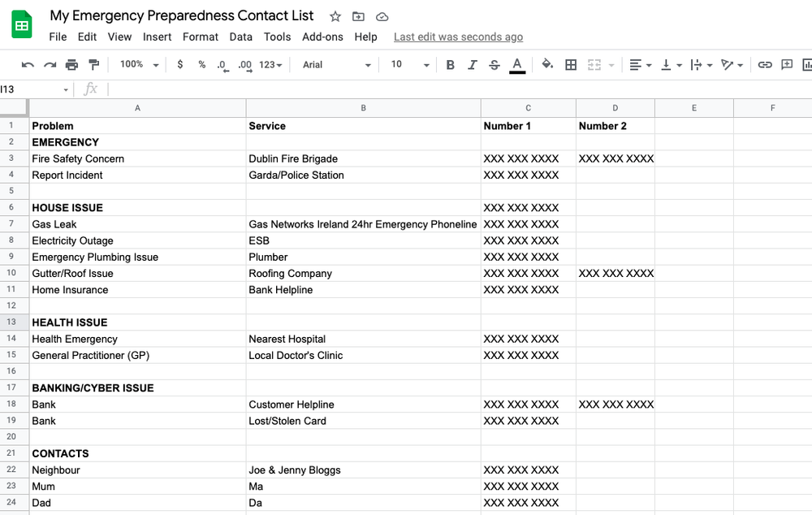Click the Undo arrow icon
The height and width of the screenshot is (515, 812).
click(x=28, y=65)
